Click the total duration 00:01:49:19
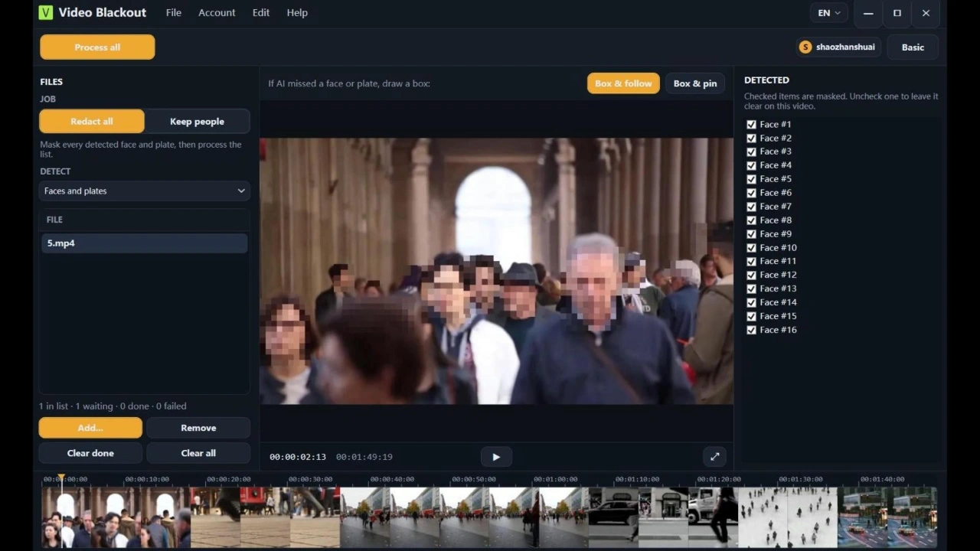 (x=364, y=457)
